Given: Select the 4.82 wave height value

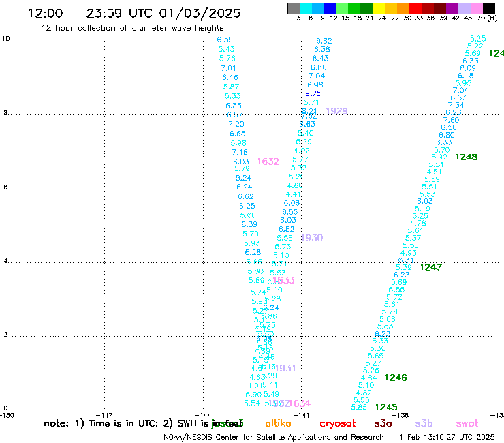Looking at the screenshot, I should pos(364,393).
